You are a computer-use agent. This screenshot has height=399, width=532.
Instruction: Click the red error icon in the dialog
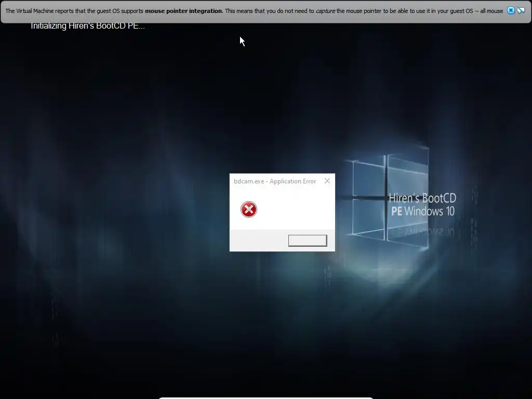click(x=249, y=209)
